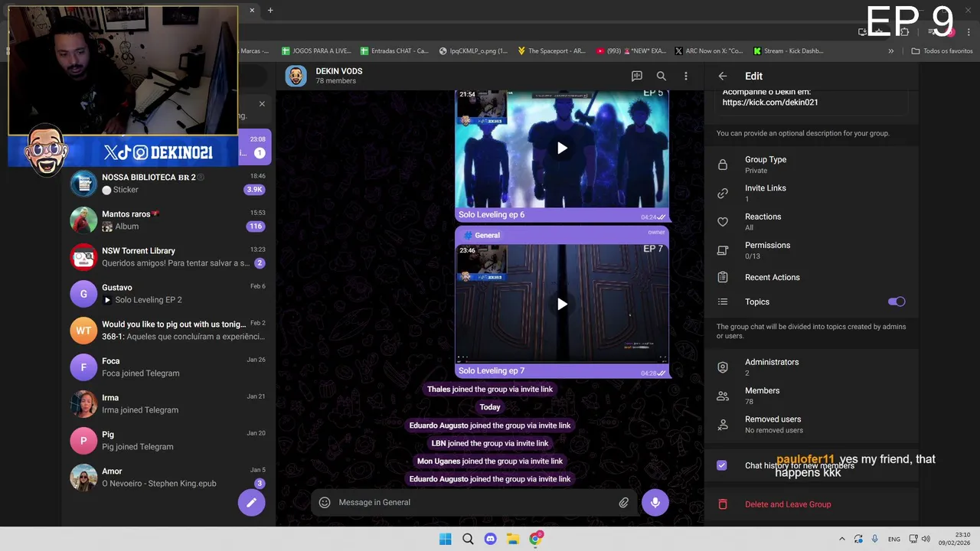Image resolution: width=980 pixels, height=551 pixels.
Task: Open the Administrators list
Action: coord(811,367)
